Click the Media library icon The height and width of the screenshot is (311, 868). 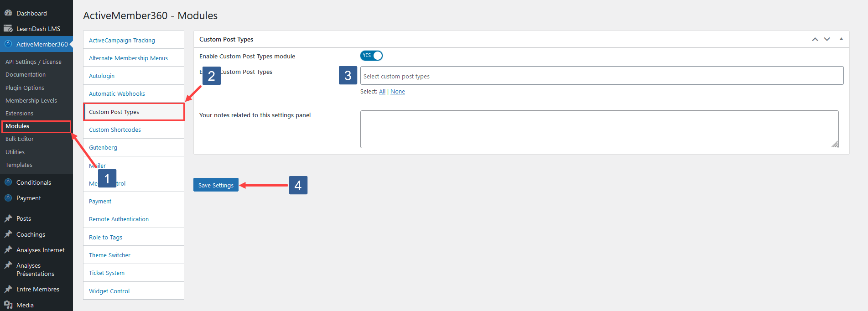[8, 305]
